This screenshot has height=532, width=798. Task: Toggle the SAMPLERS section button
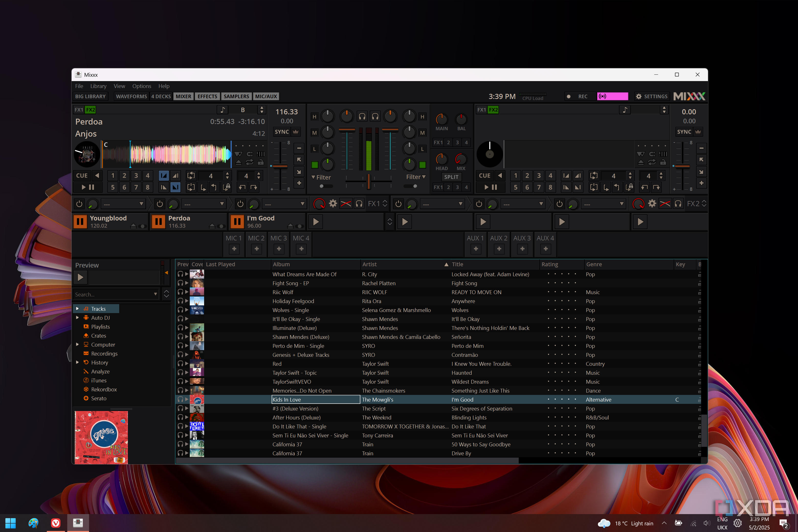[x=236, y=96]
